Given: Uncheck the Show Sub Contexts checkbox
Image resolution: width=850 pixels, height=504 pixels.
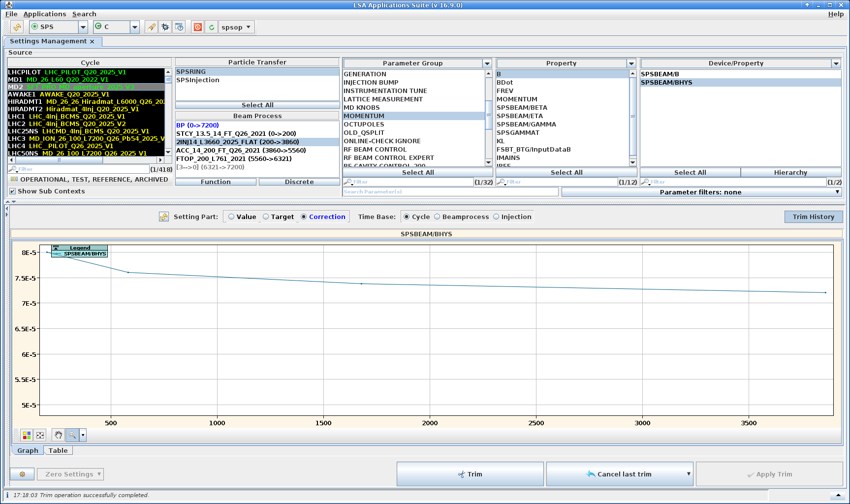Looking at the screenshot, I should [13, 191].
